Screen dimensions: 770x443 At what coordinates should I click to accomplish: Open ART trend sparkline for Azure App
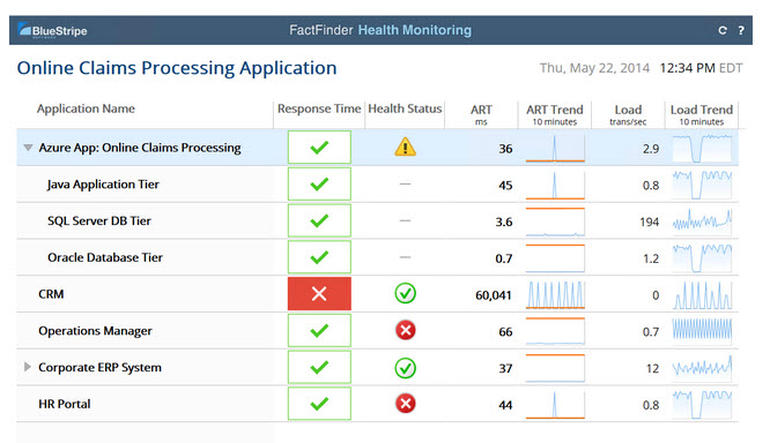555,148
